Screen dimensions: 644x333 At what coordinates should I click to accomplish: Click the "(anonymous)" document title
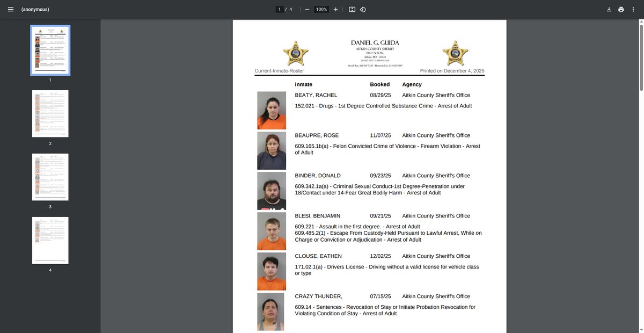(35, 10)
